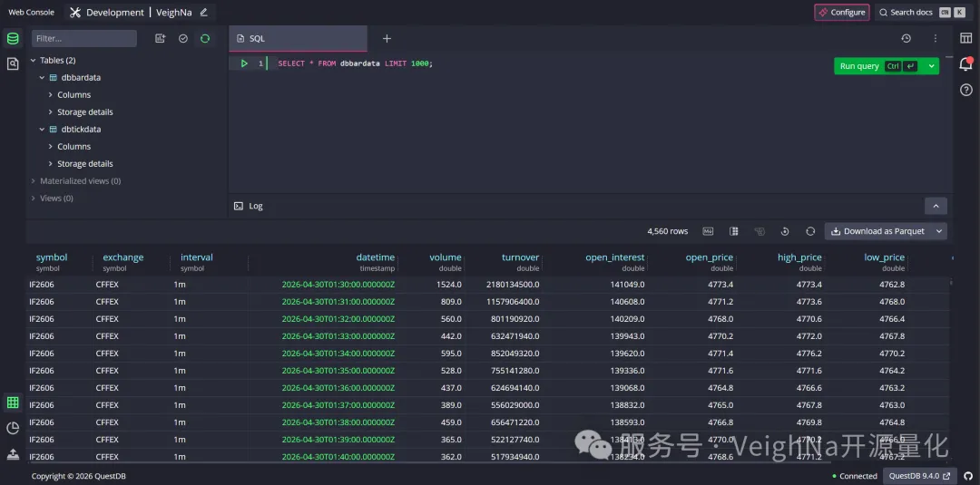Toggle column layout icon in results bar

734,231
